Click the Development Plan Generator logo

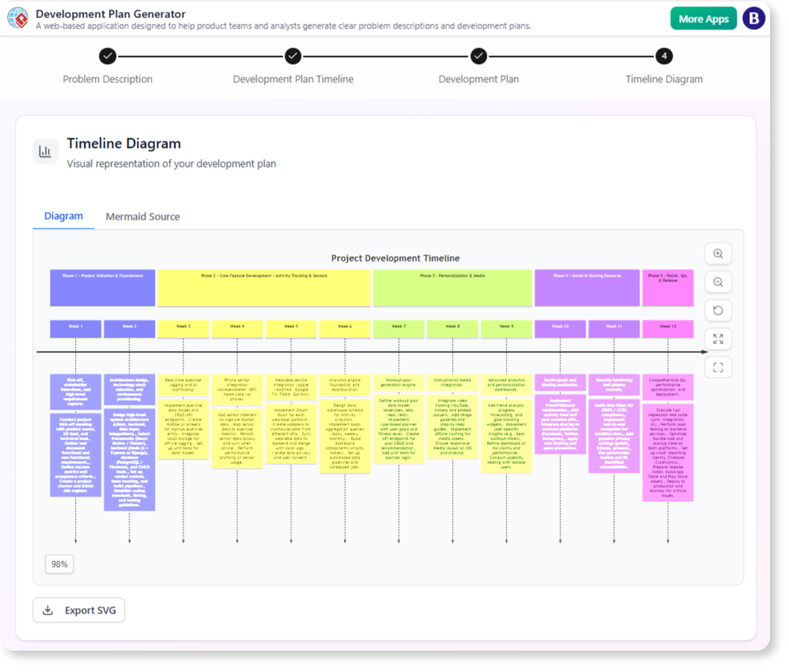(x=17, y=18)
